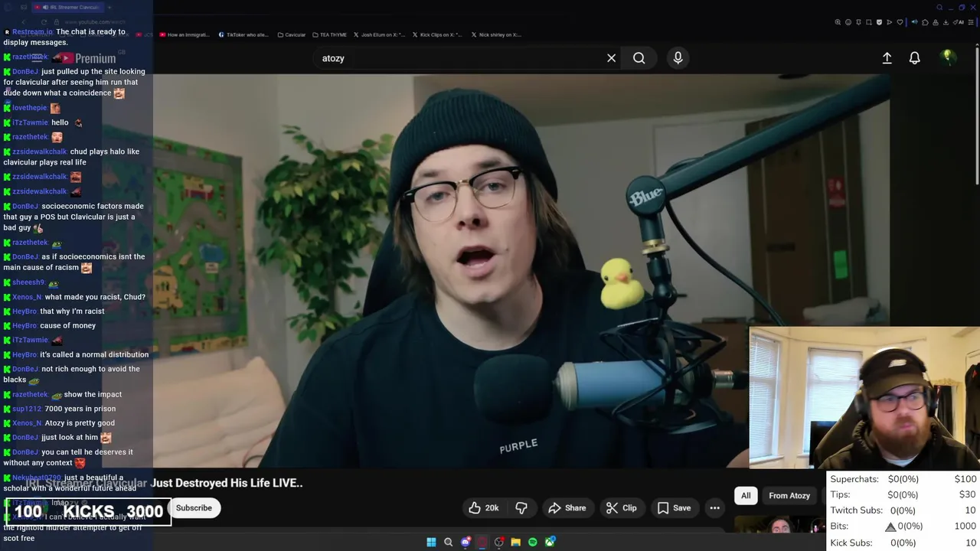Open the three-dot more actions menu

point(714,508)
